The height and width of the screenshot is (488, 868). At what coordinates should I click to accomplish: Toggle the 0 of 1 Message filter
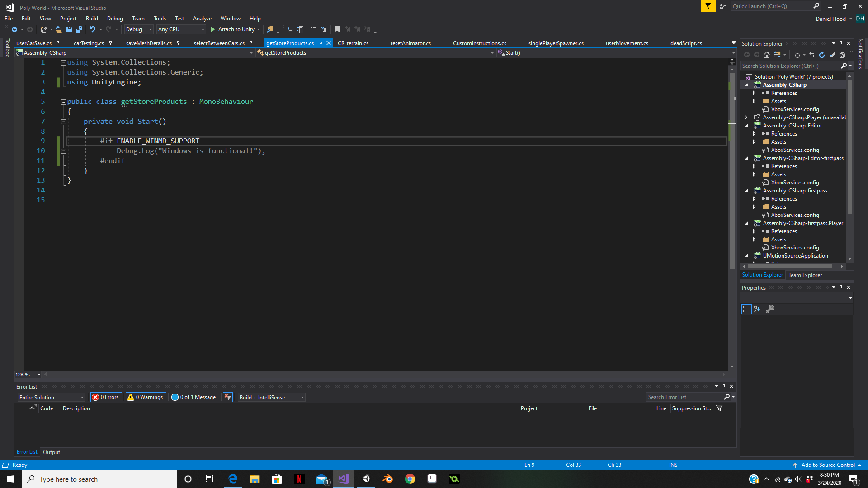[193, 397]
